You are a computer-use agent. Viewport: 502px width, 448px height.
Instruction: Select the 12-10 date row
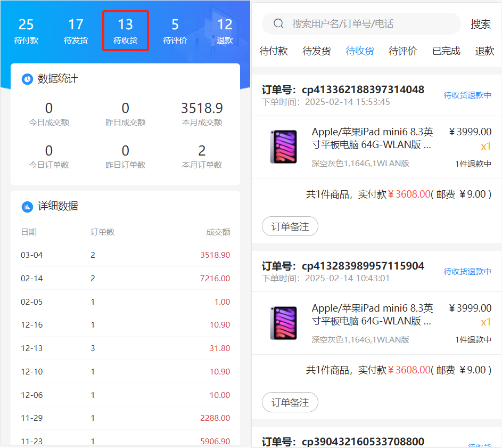126,372
